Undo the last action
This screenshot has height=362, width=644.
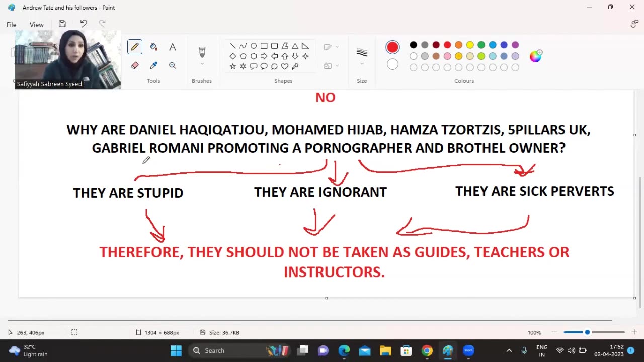pos(84,24)
